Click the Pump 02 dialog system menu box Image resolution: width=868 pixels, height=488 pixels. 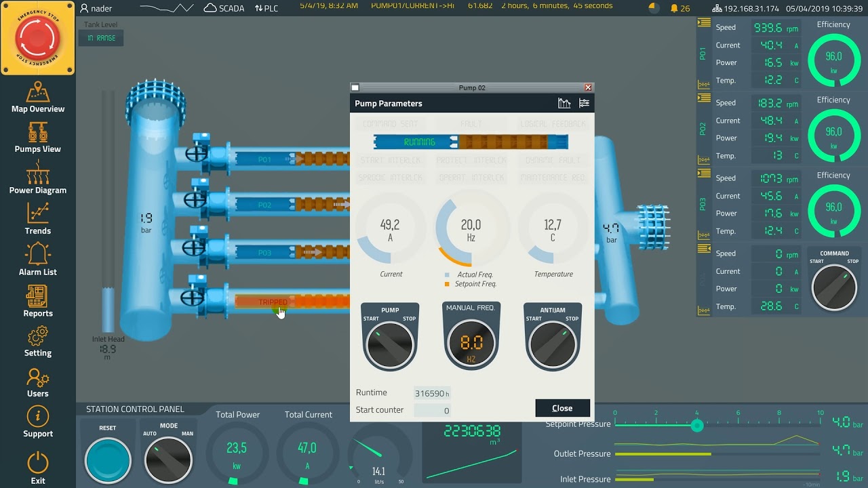(355, 87)
